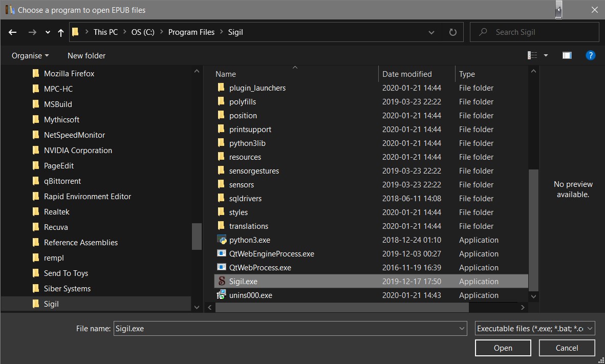
Task: Select the printsupport folder name
Action: 250,130
